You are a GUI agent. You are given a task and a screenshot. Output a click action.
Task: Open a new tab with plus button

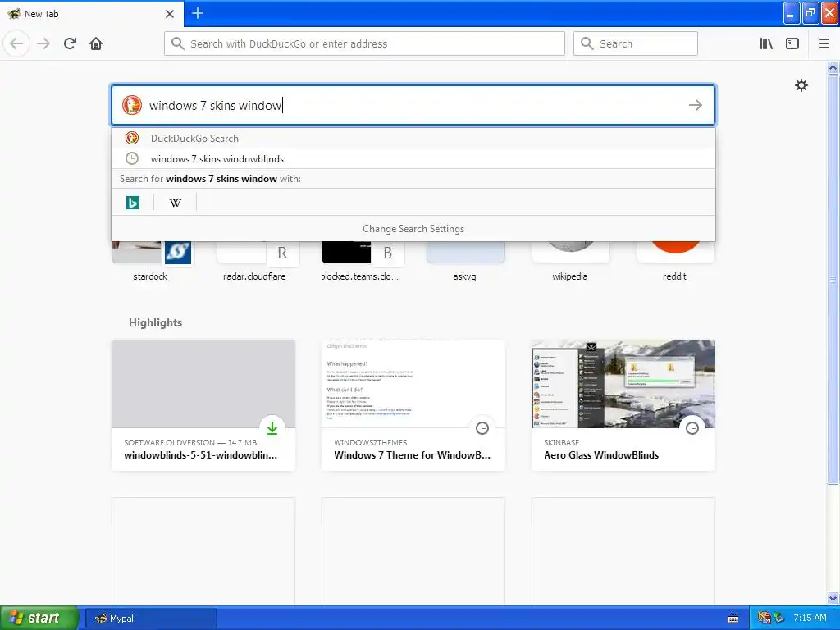(x=198, y=13)
